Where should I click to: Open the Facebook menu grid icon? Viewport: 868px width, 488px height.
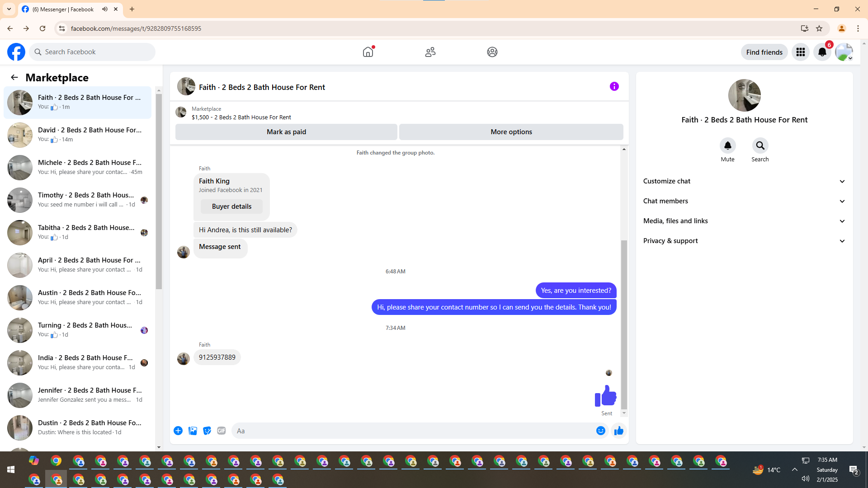click(800, 52)
